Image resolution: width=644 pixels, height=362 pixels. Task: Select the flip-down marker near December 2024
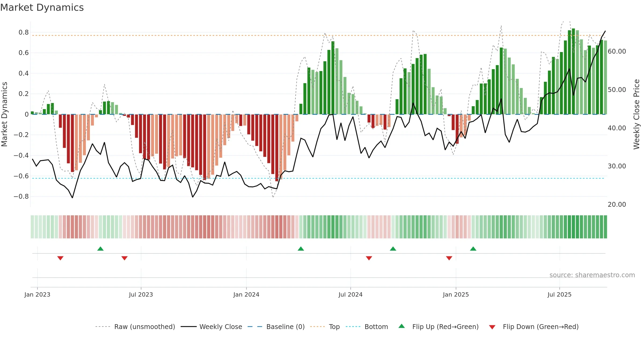[x=449, y=258]
